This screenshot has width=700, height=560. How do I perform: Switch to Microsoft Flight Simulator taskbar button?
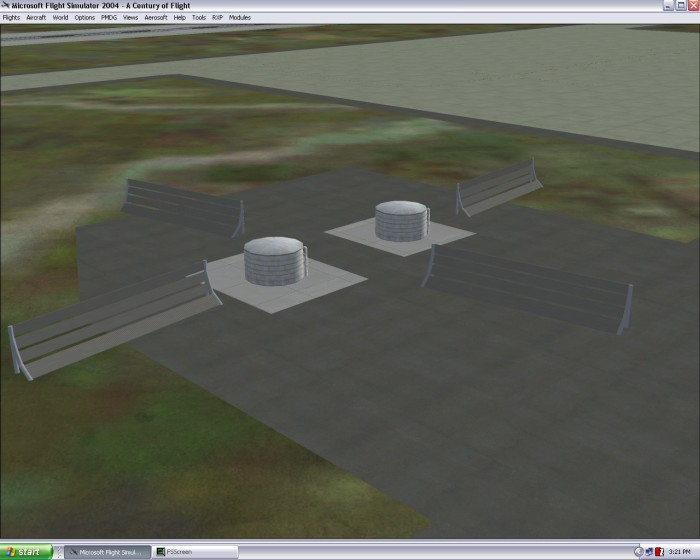108,552
